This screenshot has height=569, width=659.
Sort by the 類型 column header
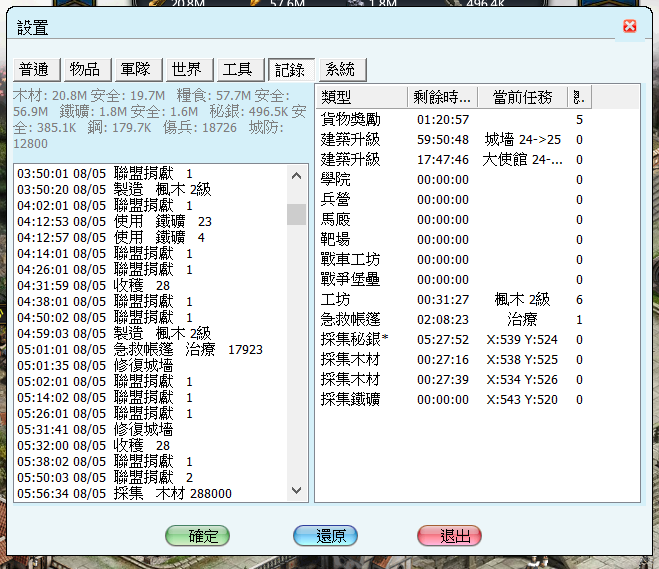tap(361, 97)
